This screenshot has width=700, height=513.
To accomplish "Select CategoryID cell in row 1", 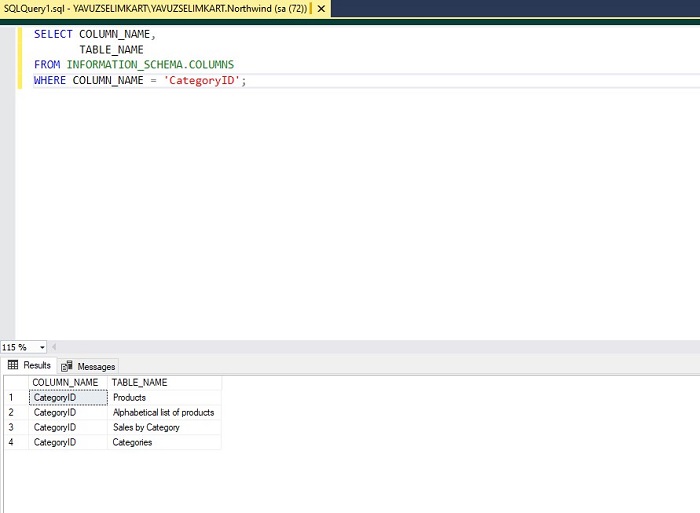I will tap(68, 397).
